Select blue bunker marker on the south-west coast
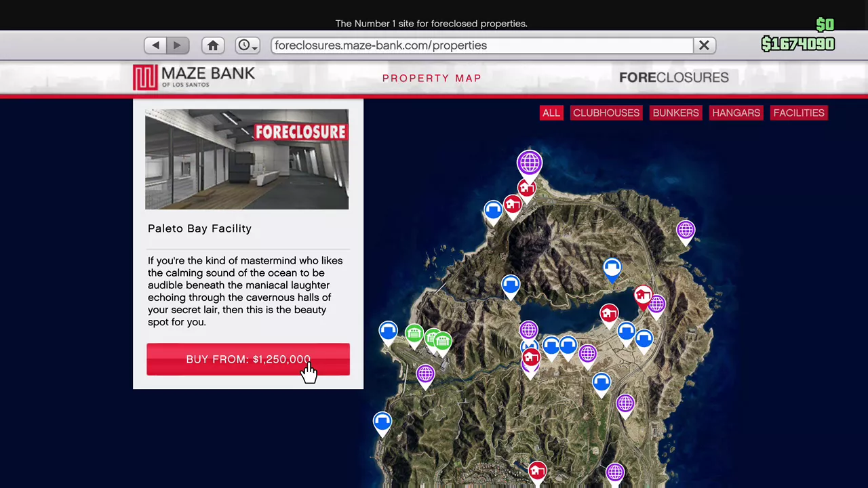868x488 pixels. [382, 423]
